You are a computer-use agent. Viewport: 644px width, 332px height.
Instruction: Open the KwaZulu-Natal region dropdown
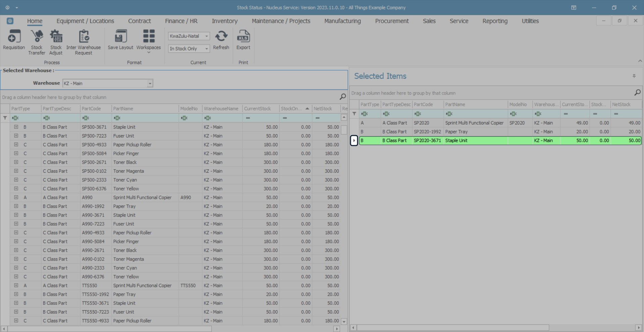(x=207, y=36)
